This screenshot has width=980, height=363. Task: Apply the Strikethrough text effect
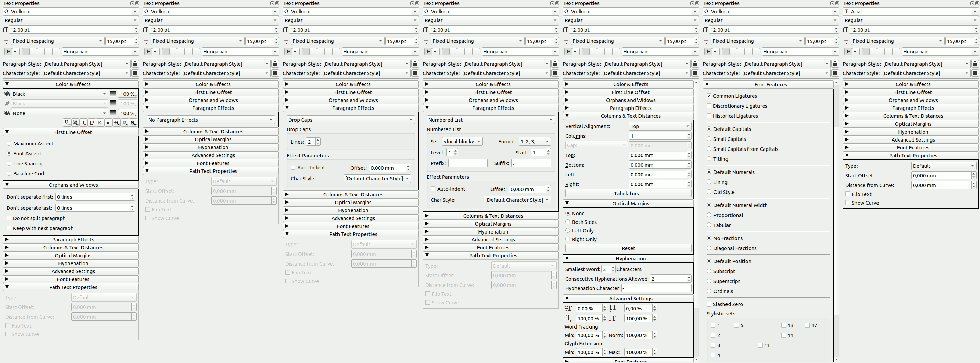click(116, 123)
